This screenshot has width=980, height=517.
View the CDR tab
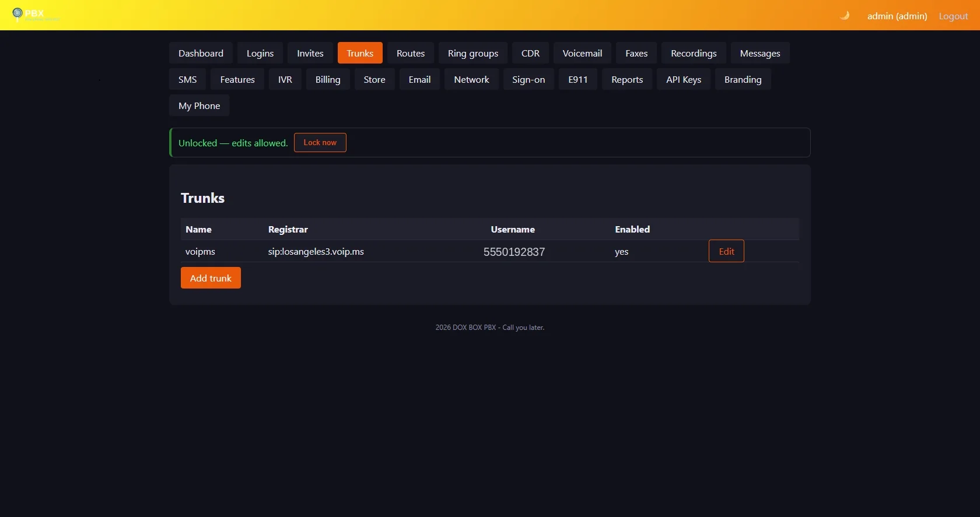pos(530,53)
